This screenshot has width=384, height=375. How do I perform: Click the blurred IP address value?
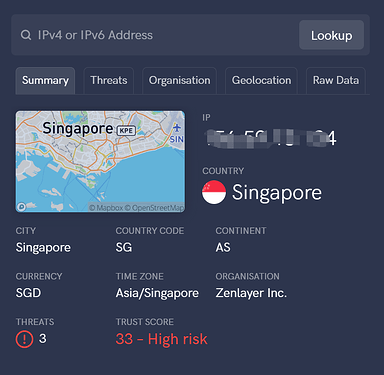(x=270, y=138)
